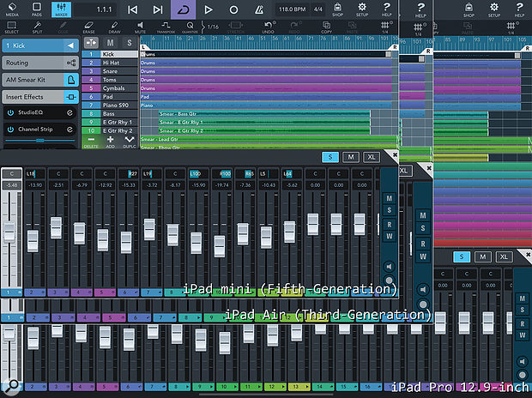Select mixer size M in the iPad Pro window
The height and width of the screenshot is (398, 532).
[x=482, y=256]
